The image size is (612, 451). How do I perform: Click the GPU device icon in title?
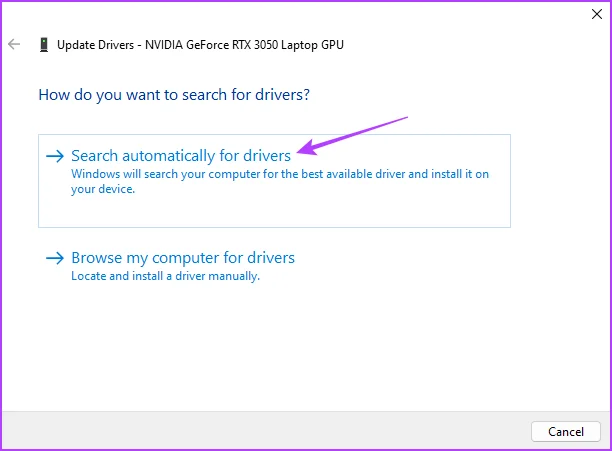pyautogui.click(x=44, y=45)
